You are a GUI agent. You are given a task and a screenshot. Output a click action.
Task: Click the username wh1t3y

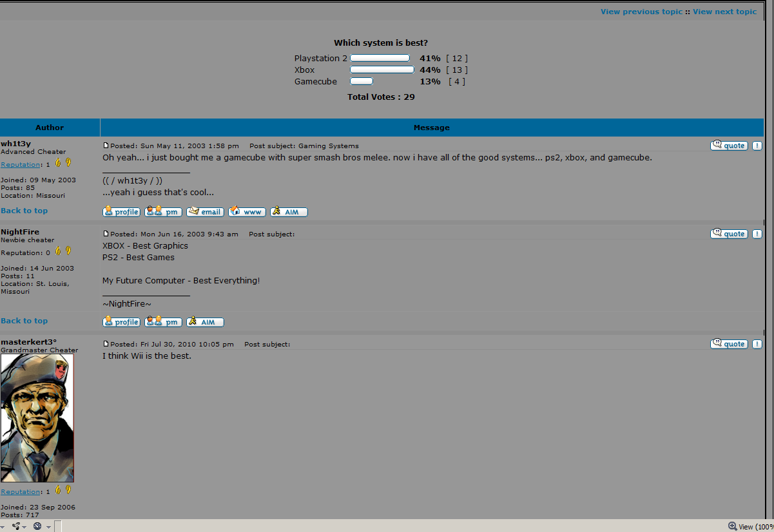(x=16, y=143)
